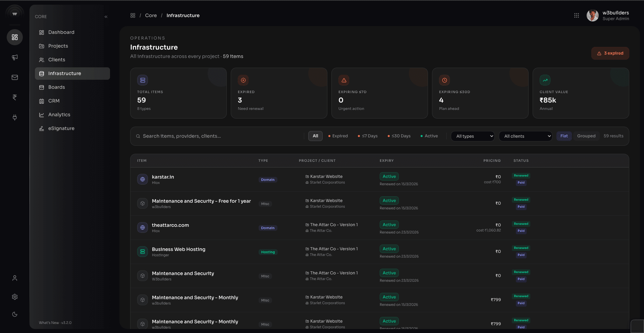644x333 pixels.
Task: Select the All filter chip
Action: click(315, 136)
